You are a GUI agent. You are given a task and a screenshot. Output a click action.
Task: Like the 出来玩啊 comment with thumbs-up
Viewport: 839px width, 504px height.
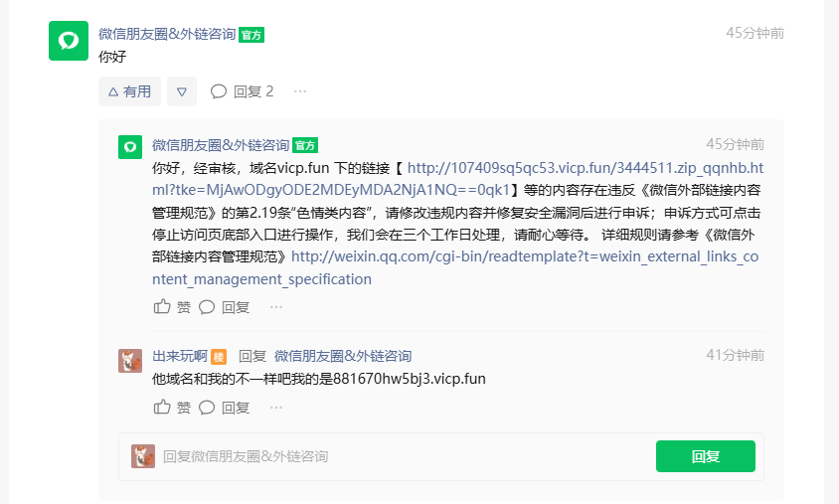pos(172,408)
